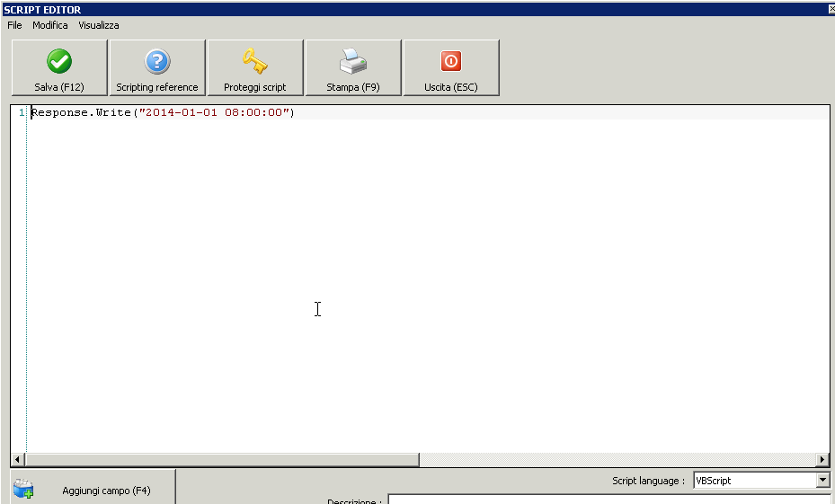Click the Proteggi script key button

point(255,67)
